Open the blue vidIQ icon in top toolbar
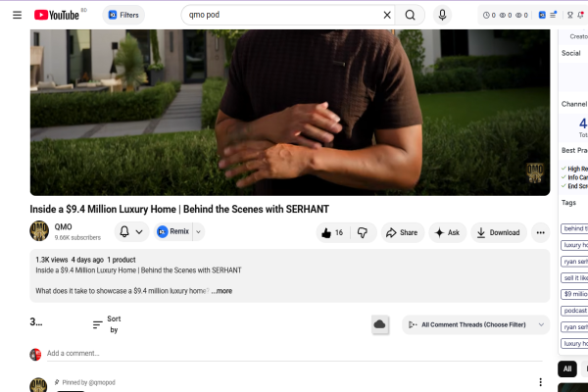 (x=542, y=15)
